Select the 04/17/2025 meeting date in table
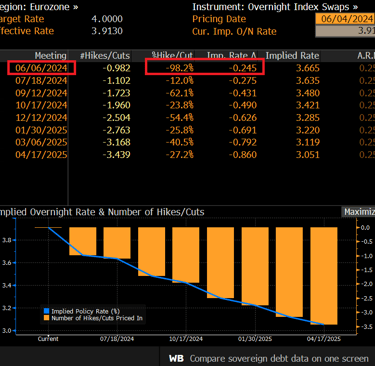375x366 pixels. click(41, 155)
